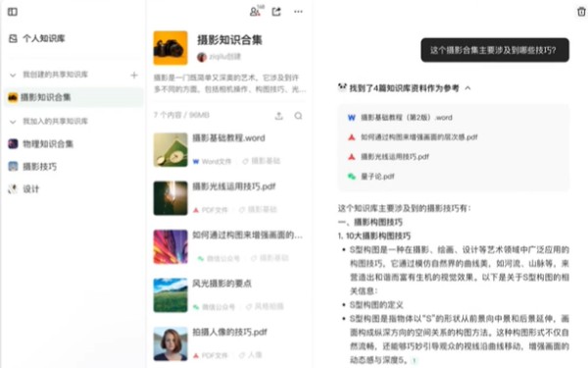Click the heading 一、摄影构图技巧
Screen dimensions: 588x368
pos(370,222)
